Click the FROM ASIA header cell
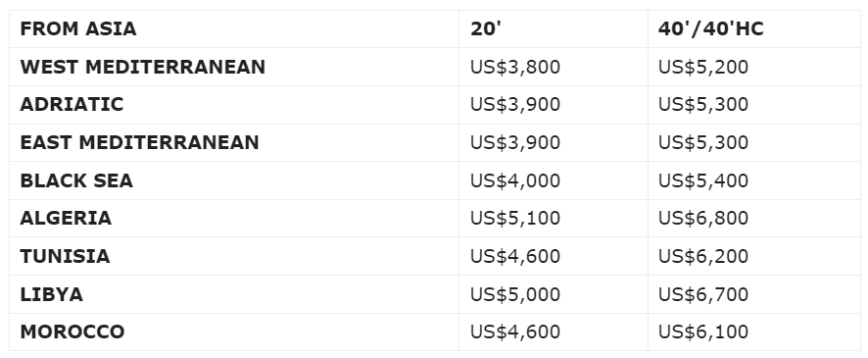Image resolution: width=868 pixels, height=358 pixels. (78, 28)
